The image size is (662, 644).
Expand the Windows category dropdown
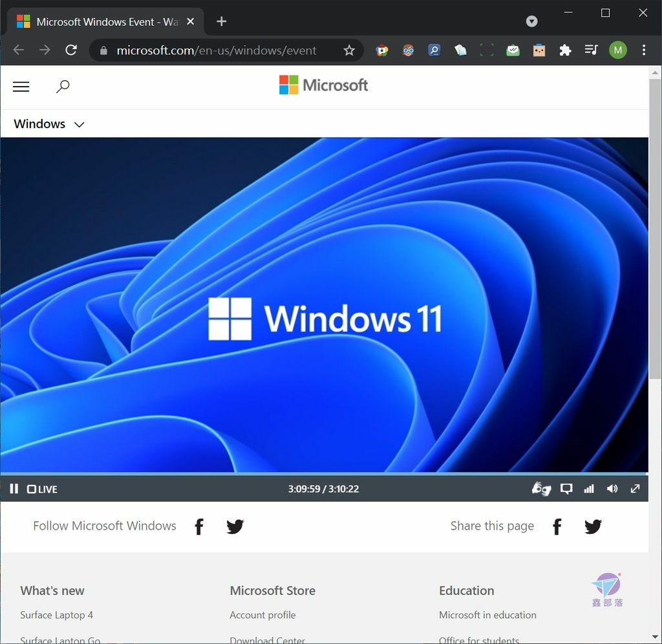click(x=49, y=123)
